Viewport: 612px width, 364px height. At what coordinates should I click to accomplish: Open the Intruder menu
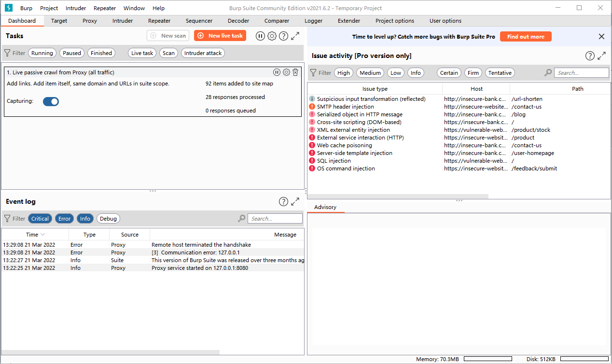click(x=76, y=8)
